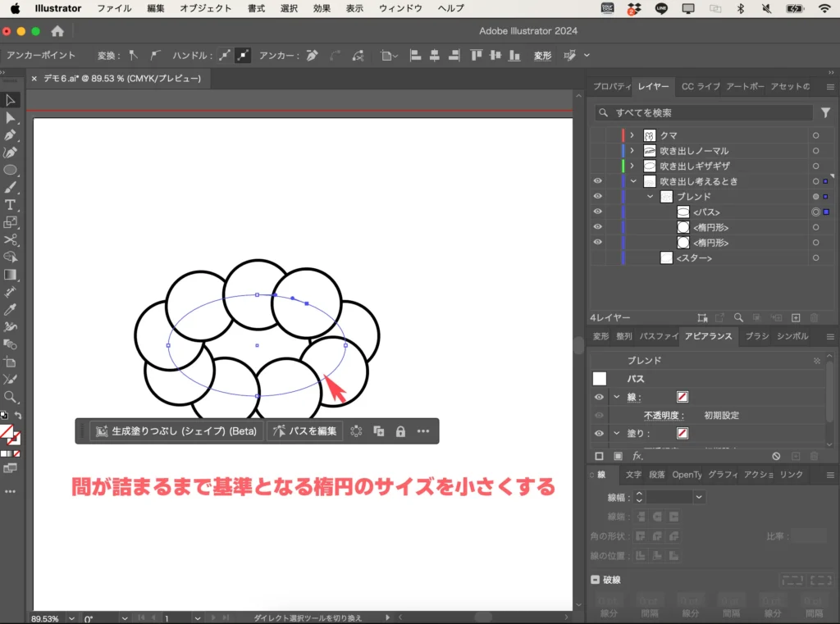Hide the ブレンド layer with its eye toggle

point(597,196)
